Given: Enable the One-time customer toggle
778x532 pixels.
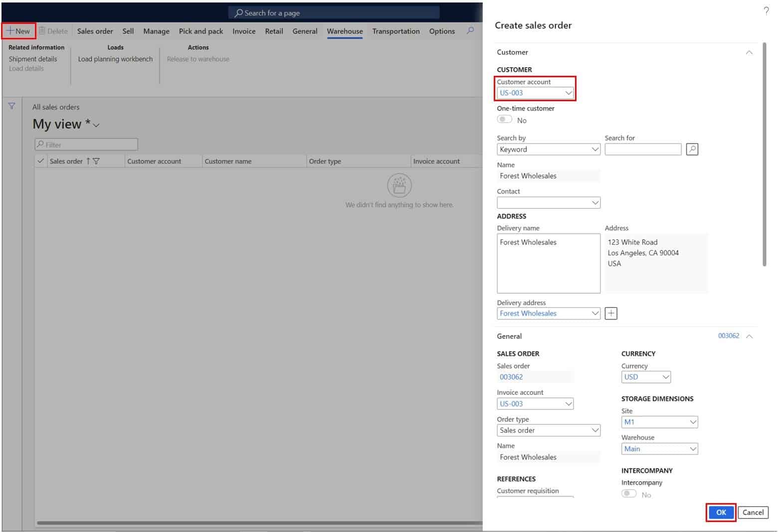Looking at the screenshot, I should click(x=504, y=119).
